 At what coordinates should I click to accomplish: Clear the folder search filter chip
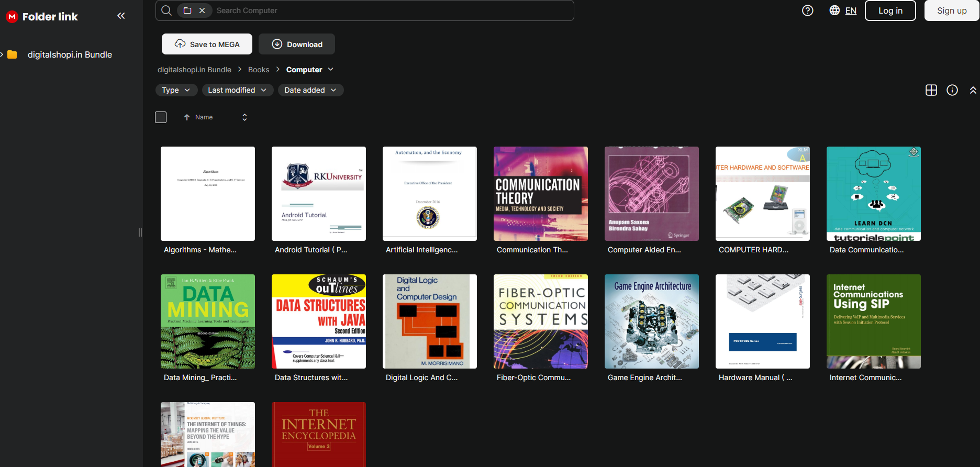[202, 10]
